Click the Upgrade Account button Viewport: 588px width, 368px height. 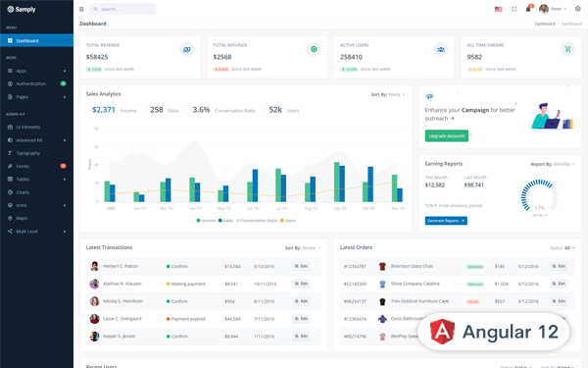[x=447, y=136]
